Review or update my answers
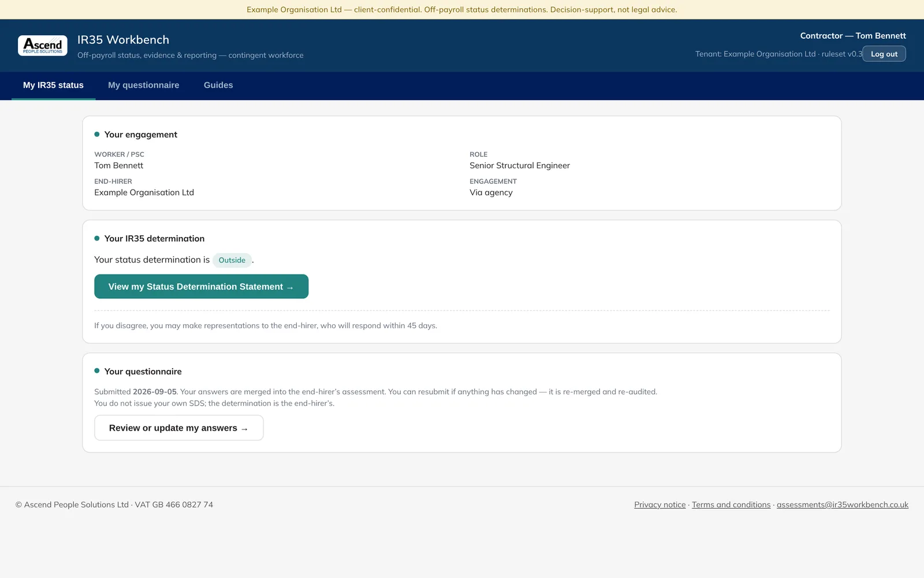 [179, 428]
